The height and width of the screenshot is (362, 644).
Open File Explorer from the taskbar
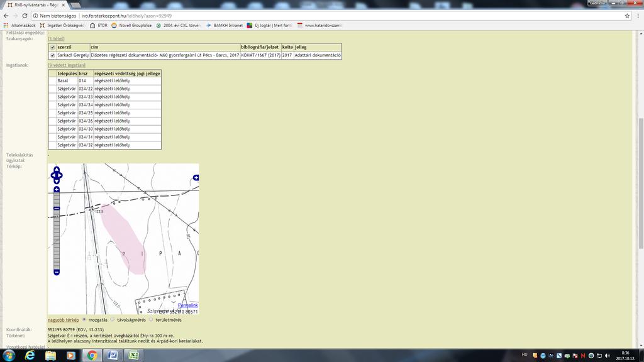(50, 356)
